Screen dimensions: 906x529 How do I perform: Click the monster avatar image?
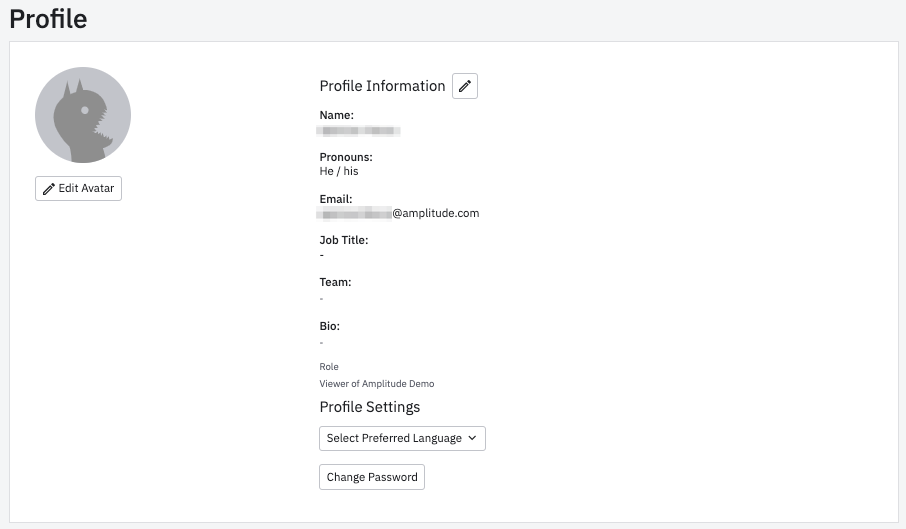click(83, 115)
